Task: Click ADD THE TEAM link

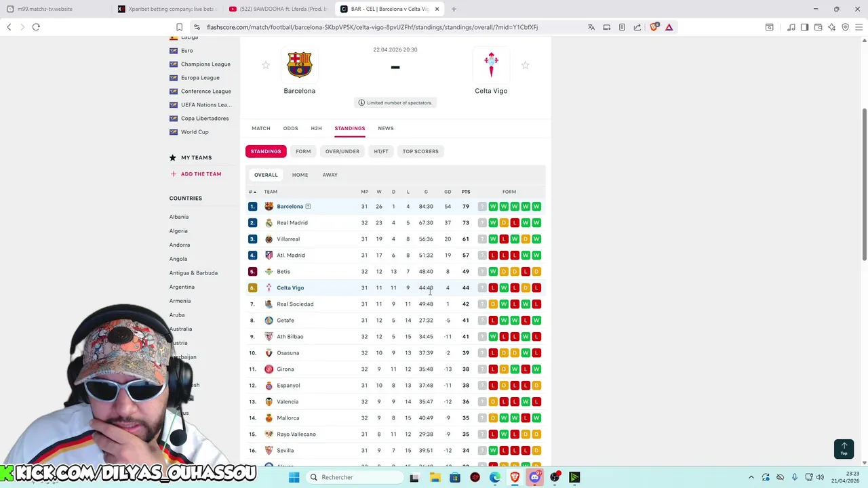Action: (201, 174)
